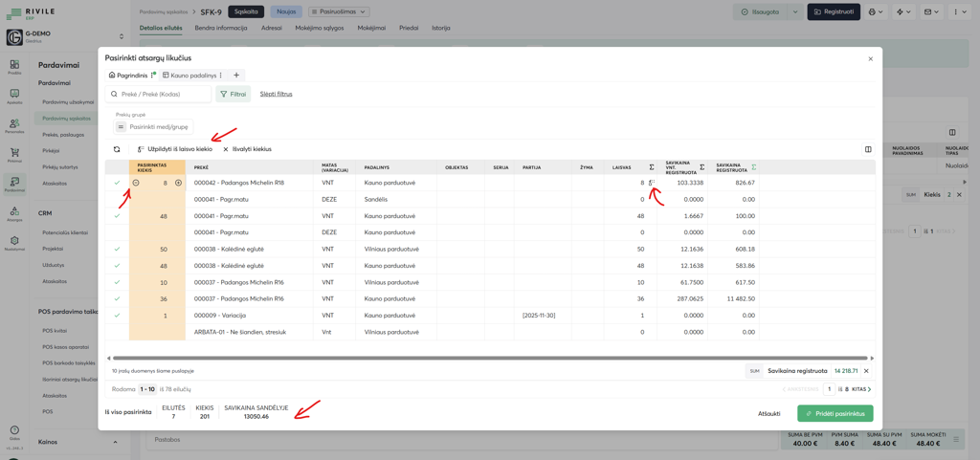Remove the Savikaina registruota sum with X
The width and height of the screenshot is (980, 460).
pos(866,371)
